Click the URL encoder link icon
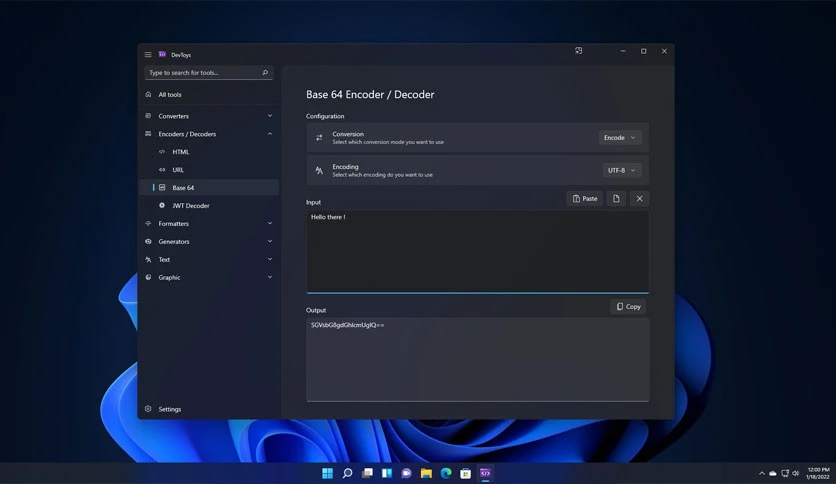The image size is (836, 484). tap(162, 170)
